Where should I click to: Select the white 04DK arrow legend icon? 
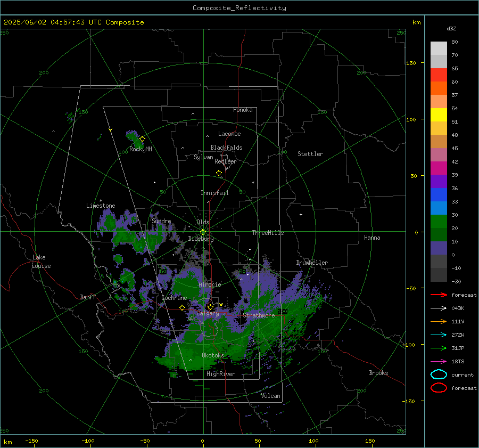pos(439,308)
